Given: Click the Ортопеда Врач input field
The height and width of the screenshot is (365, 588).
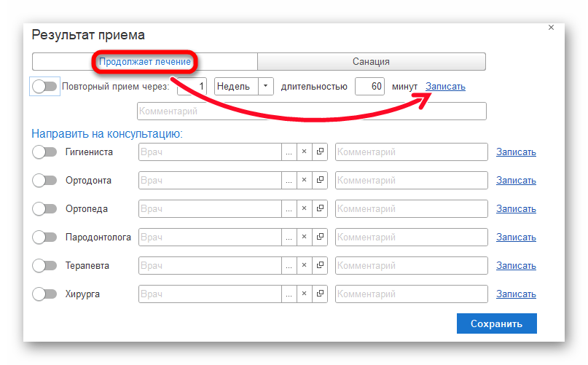Looking at the screenshot, I should (x=210, y=209).
